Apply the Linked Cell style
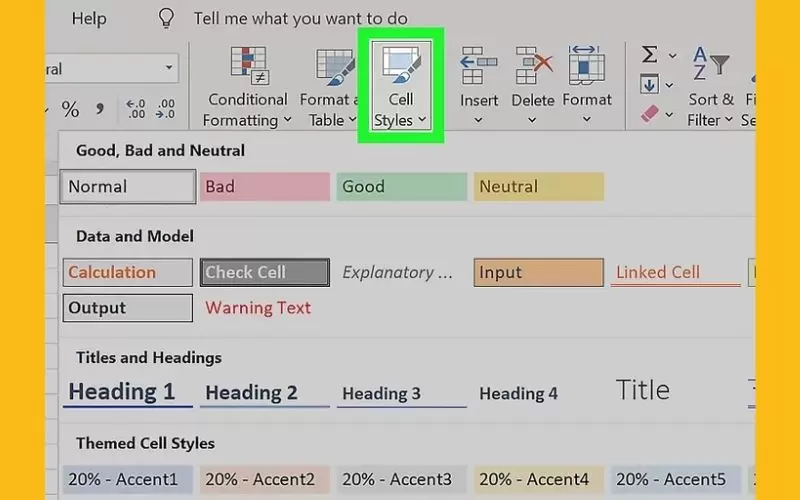800x500 pixels. point(676,272)
